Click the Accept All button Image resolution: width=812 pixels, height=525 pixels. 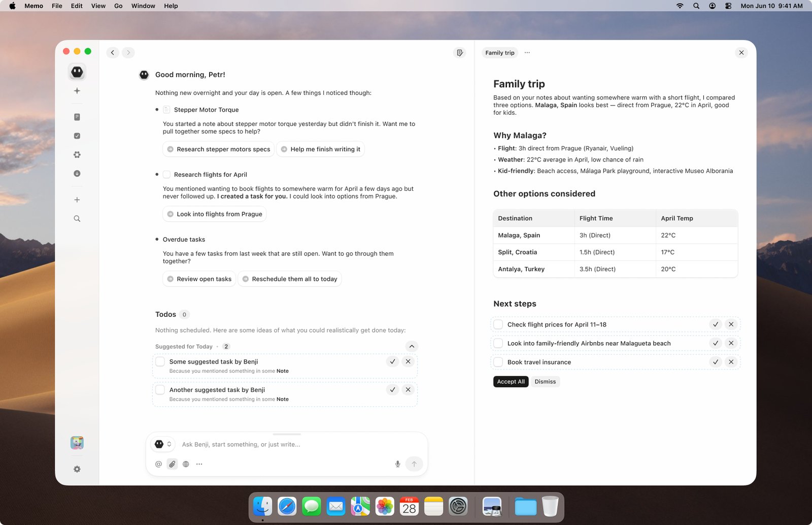511,382
